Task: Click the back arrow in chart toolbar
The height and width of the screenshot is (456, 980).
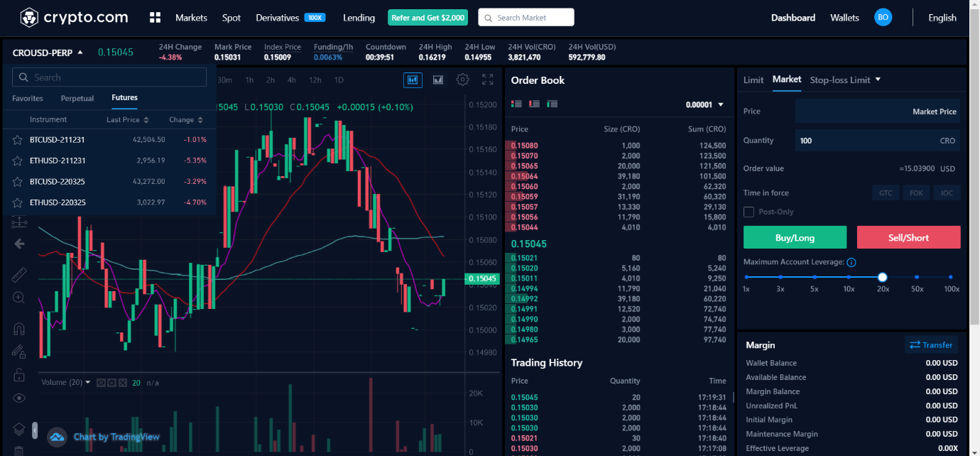Action: coord(19,244)
